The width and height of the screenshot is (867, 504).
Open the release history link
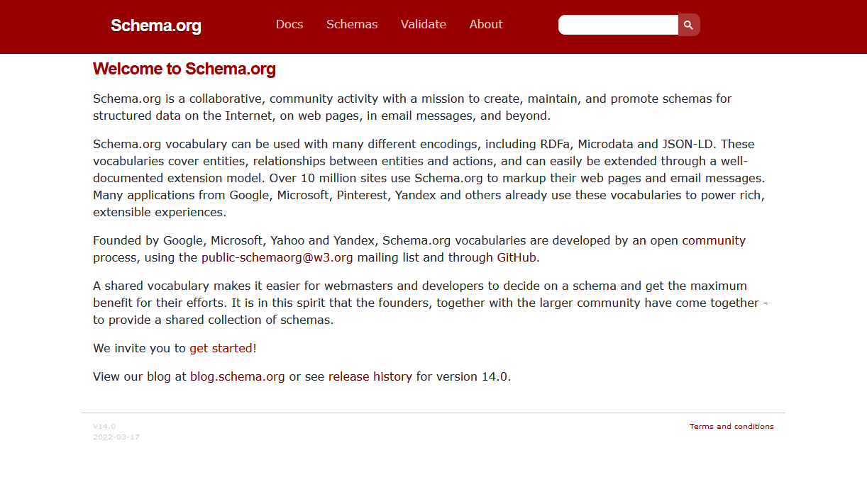tap(370, 376)
